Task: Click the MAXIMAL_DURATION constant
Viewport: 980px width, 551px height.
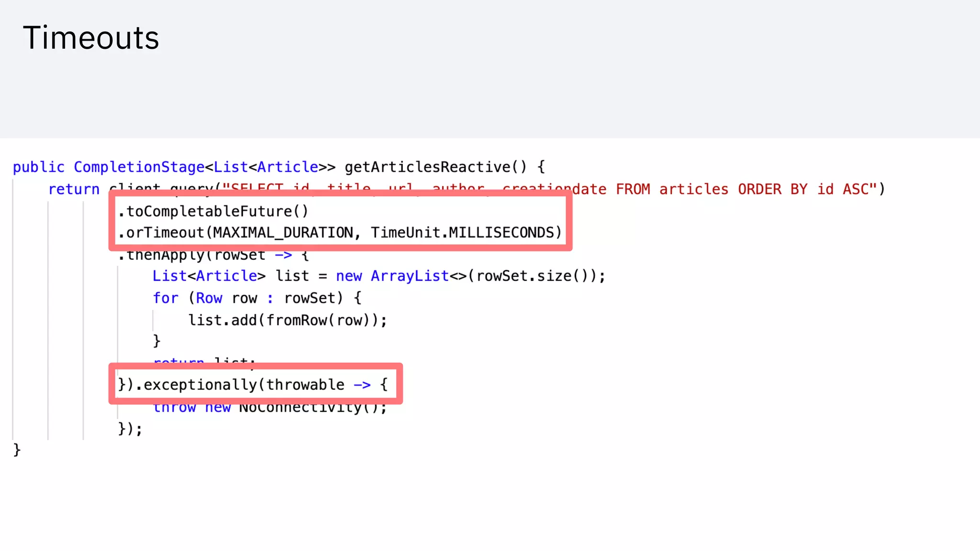Action: coord(282,232)
